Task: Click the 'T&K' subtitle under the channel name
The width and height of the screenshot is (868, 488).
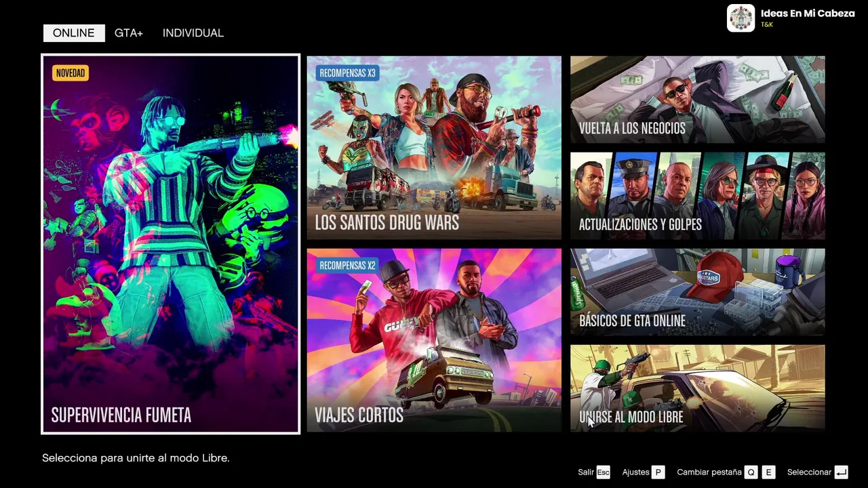Action: click(x=767, y=24)
